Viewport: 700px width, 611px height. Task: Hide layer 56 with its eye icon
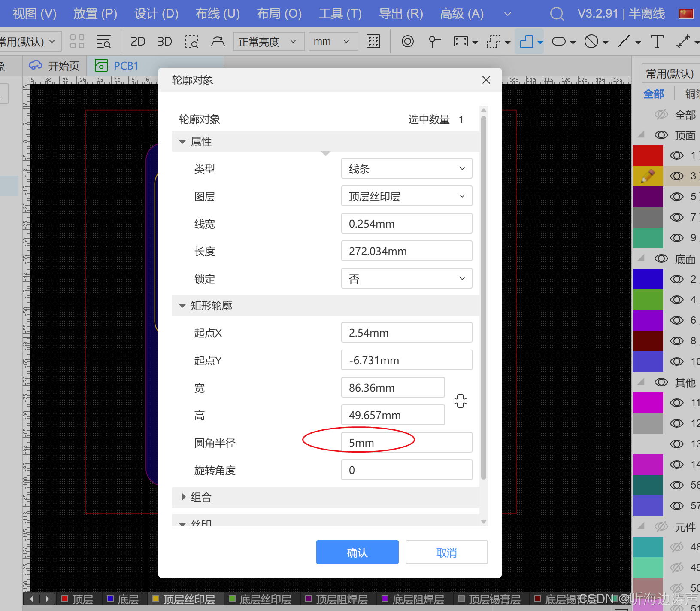[x=677, y=485]
